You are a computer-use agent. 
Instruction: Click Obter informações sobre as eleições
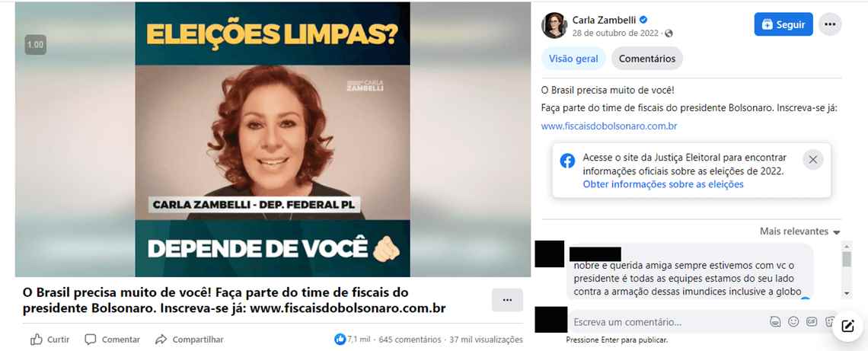662,184
